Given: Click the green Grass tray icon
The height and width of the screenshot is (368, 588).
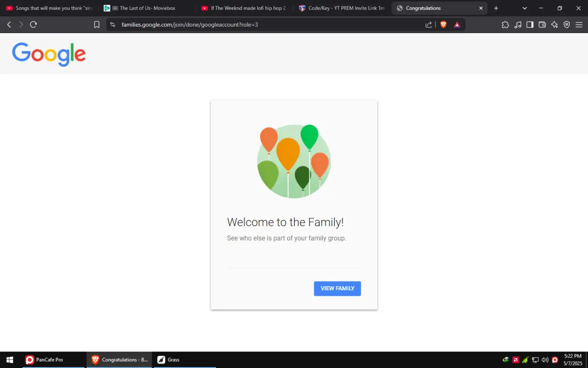Looking at the screenshot, I should [526, 360].
